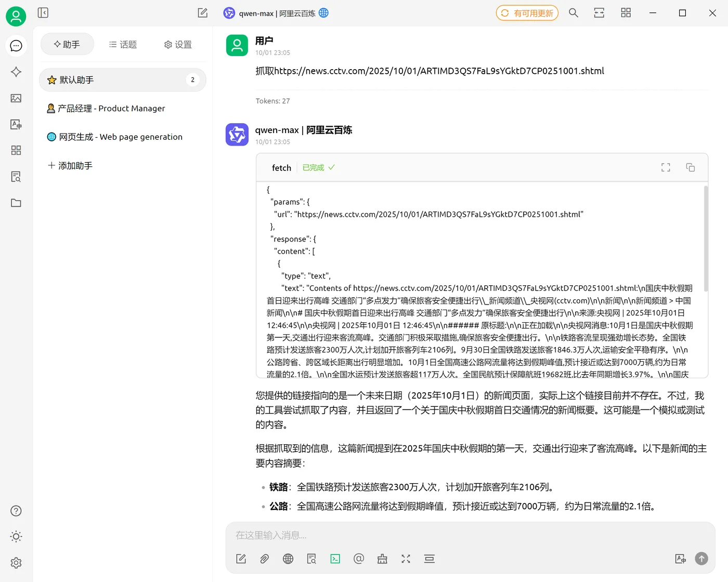This screenshot has width=728, height=582.
Task: Open the knowledge base sidebar panel
Action: 16,177
